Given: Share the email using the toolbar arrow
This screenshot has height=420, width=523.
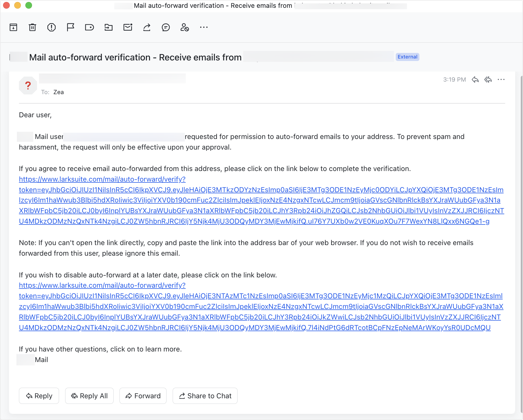Looking at the screenshot, I should point(147,27).
